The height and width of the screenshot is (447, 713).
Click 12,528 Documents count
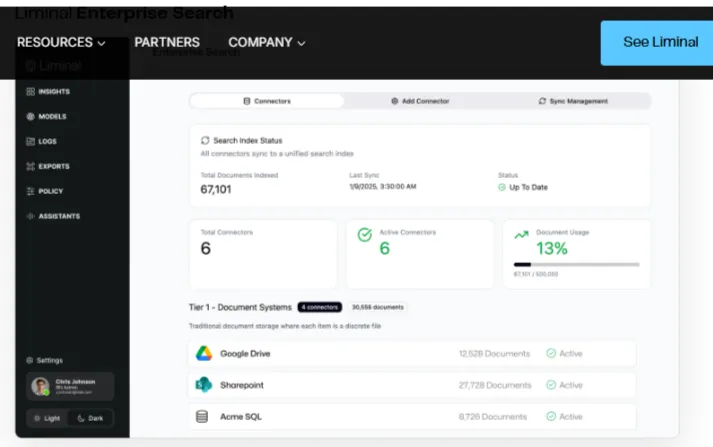pos(494,353)
